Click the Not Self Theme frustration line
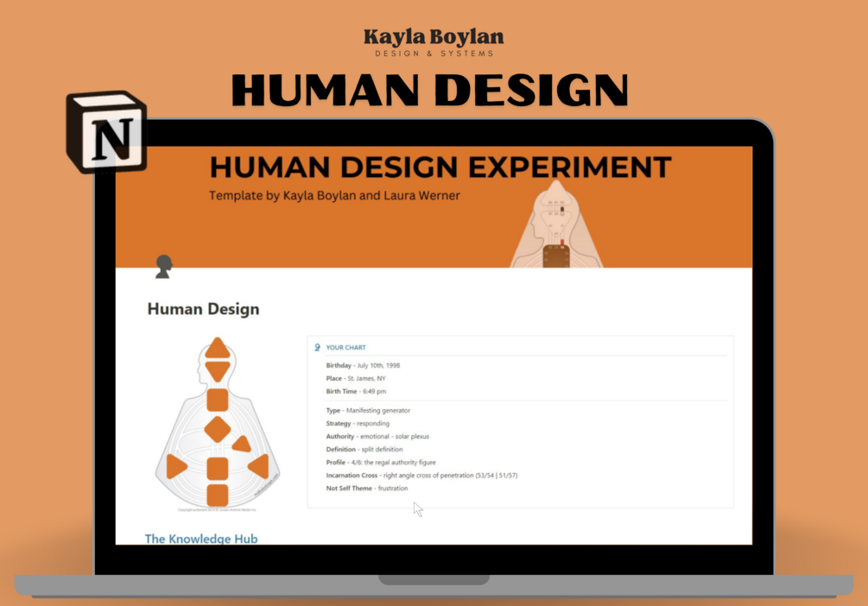 point(367,488)
